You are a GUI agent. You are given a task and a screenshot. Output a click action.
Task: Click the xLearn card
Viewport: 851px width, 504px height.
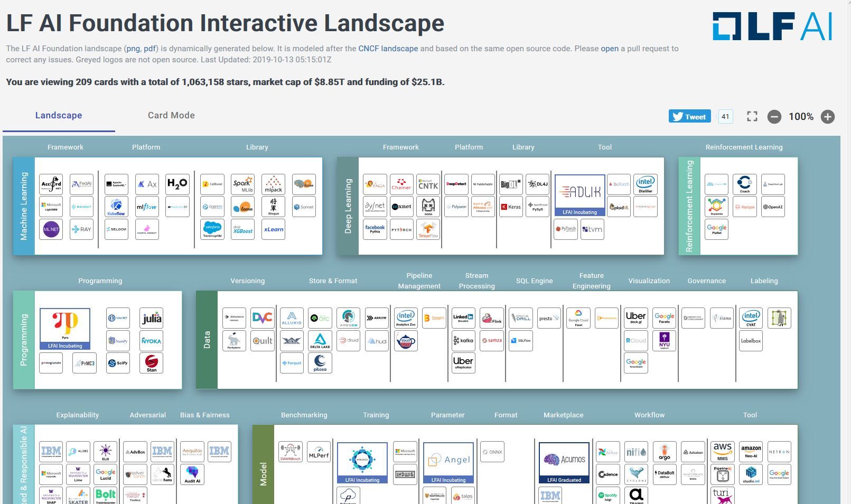coord(274,229)
